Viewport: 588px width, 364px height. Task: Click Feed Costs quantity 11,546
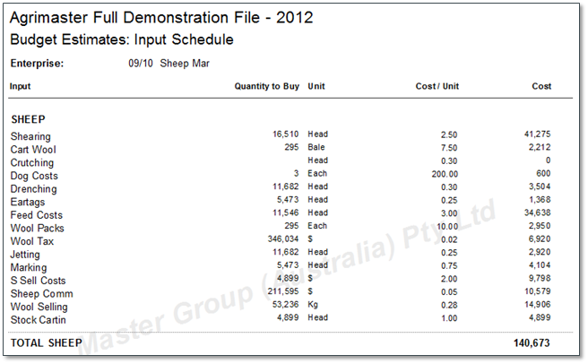[285, 213]
